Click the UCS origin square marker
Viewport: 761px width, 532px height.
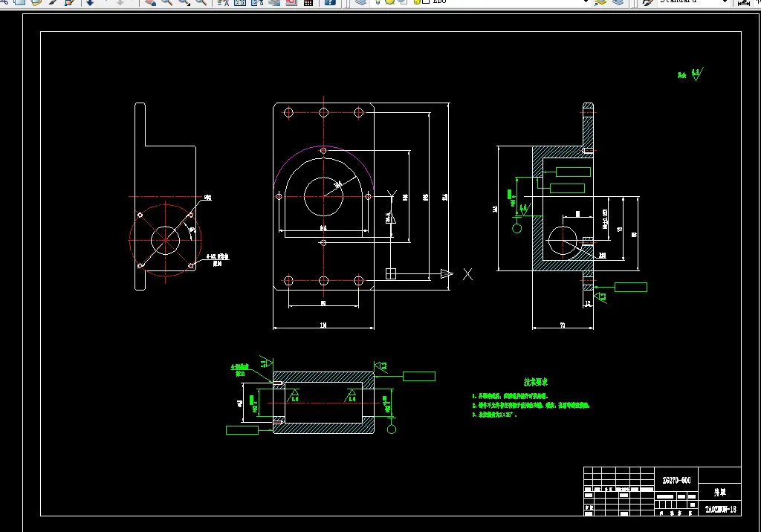click(x=391, y=273)
